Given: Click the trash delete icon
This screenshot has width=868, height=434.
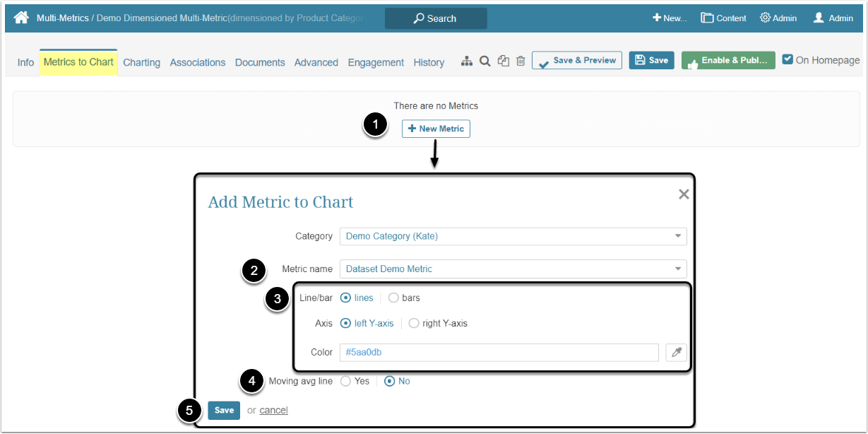Looking at the screenshot, I should 521,61.
